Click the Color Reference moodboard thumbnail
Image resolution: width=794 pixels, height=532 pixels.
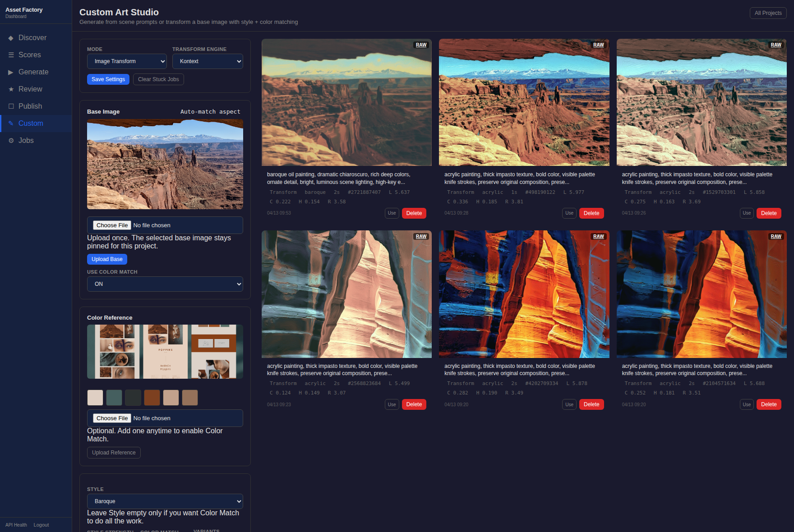click(x=165, y=352)
